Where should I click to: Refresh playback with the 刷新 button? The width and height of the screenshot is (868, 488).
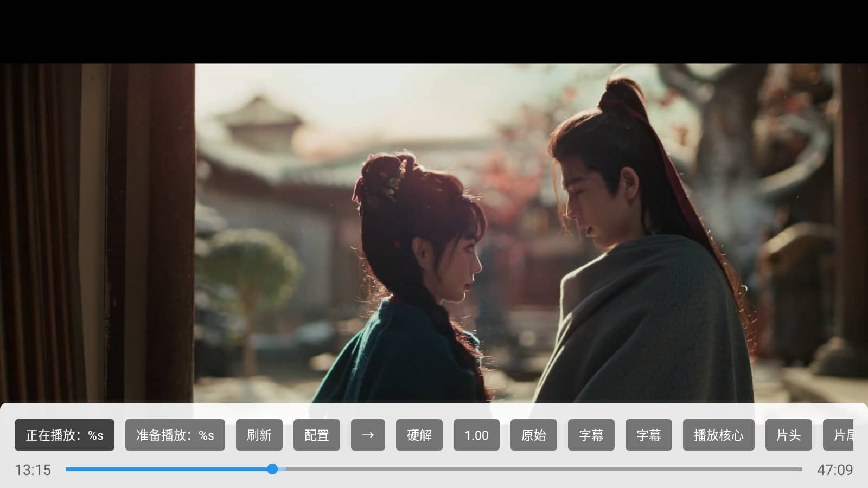click(x=259, y=435)
